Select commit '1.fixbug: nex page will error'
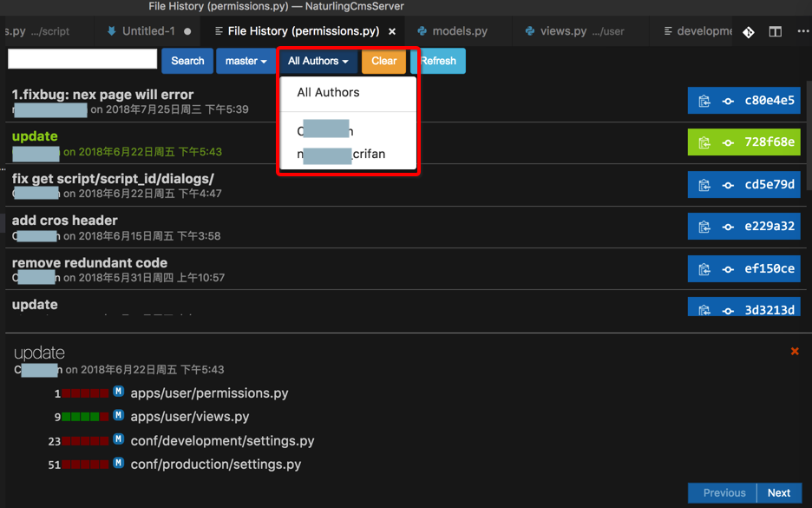 pyautogui.click(x=102, y=95)
